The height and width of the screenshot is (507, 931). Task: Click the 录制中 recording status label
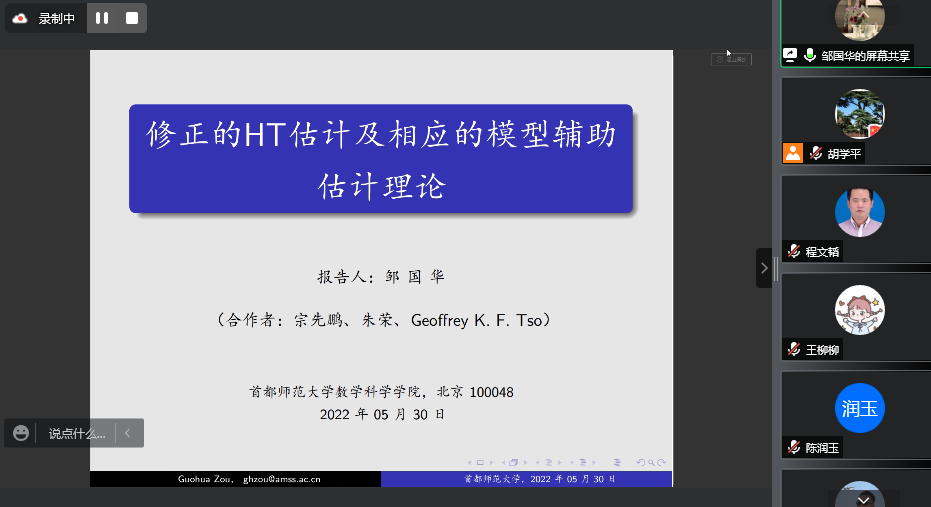(x=57, y=18)
